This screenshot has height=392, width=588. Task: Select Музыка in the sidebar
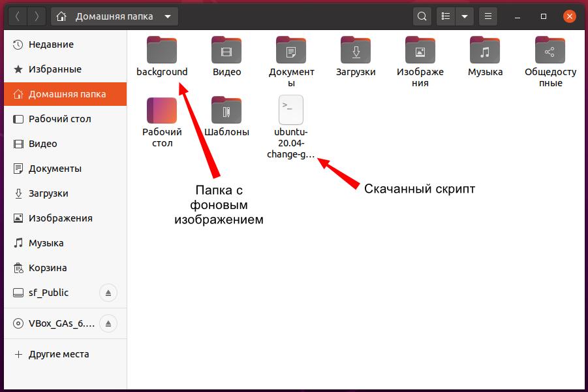(65, 243)
